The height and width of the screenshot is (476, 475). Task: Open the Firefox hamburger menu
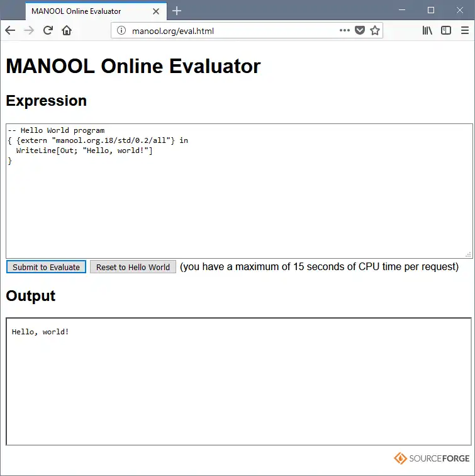(x=465, y=30)
